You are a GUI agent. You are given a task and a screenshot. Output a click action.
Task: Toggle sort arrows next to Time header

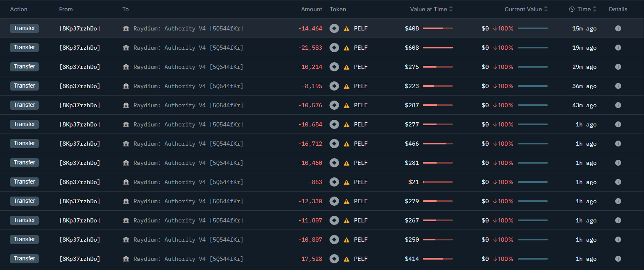(x=594, y=9)
